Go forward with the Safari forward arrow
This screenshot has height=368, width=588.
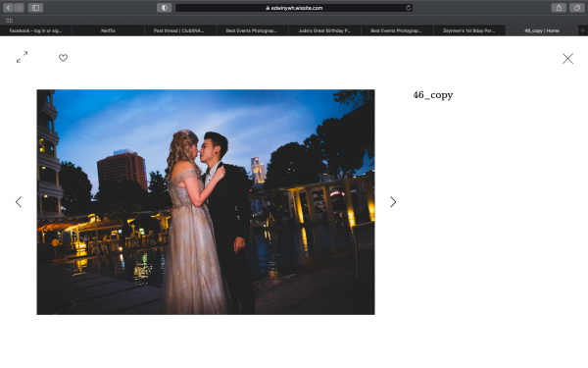click(19, 8)
